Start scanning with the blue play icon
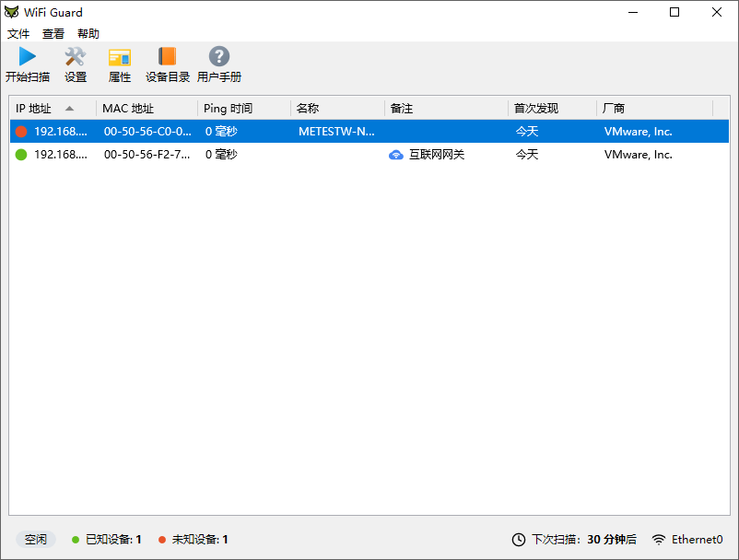 pos(28,56)
